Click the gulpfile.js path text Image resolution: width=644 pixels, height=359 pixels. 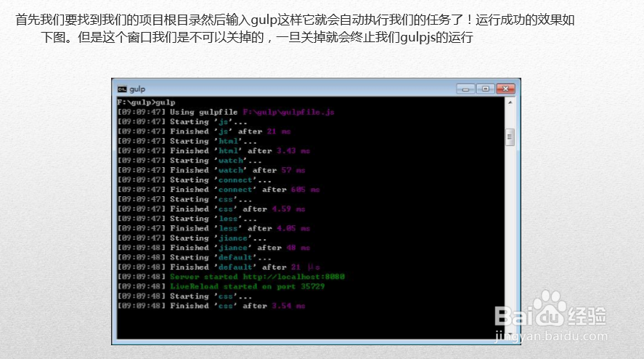(289, 112)
